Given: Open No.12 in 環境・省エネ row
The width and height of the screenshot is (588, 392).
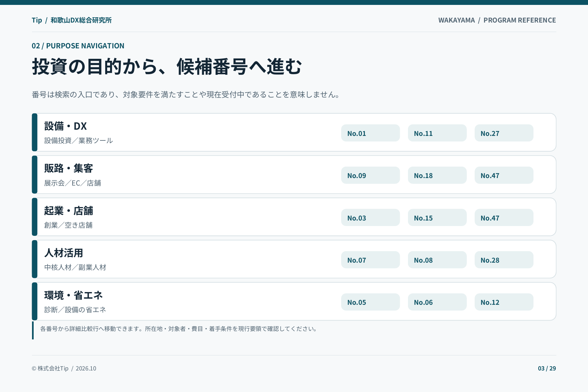Looking at the screenshot, I should click(x=504, y=302).
